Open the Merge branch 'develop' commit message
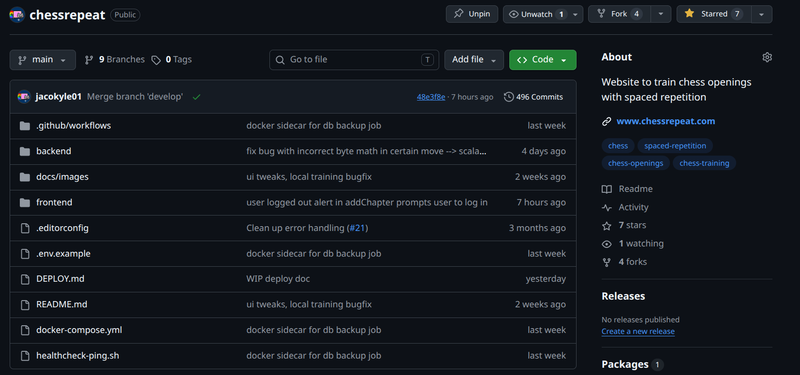 [135, 97]
